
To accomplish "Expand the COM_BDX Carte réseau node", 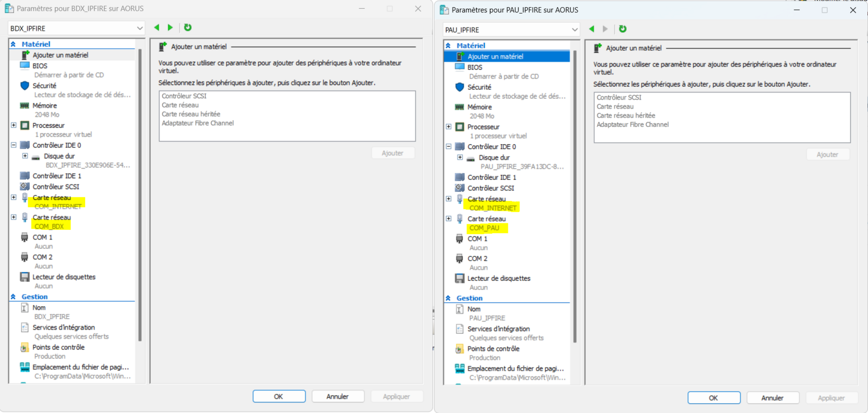I will (x=14, y=217).
